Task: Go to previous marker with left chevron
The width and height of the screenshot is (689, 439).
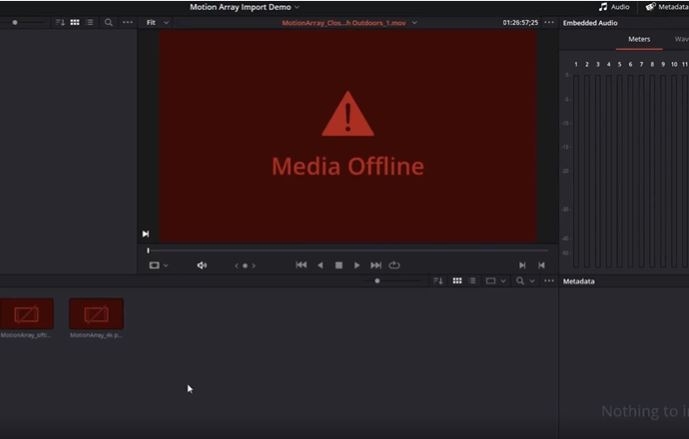Action: (236, 266)
